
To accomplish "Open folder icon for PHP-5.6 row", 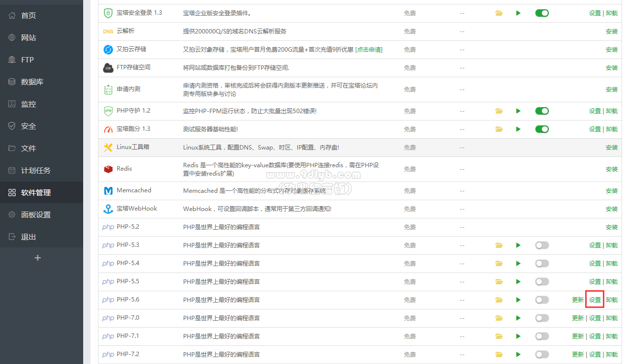I will point(499,300).
